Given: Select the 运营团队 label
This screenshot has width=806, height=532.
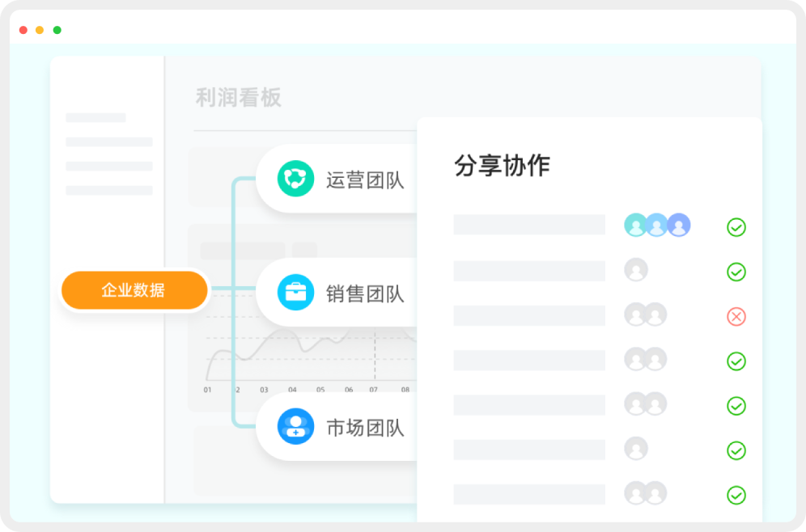Looking at the screenshot, I should 364,179.
